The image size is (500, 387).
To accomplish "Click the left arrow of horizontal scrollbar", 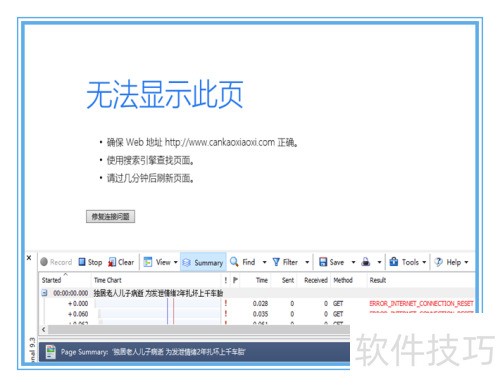I will (x=44, y=329).
